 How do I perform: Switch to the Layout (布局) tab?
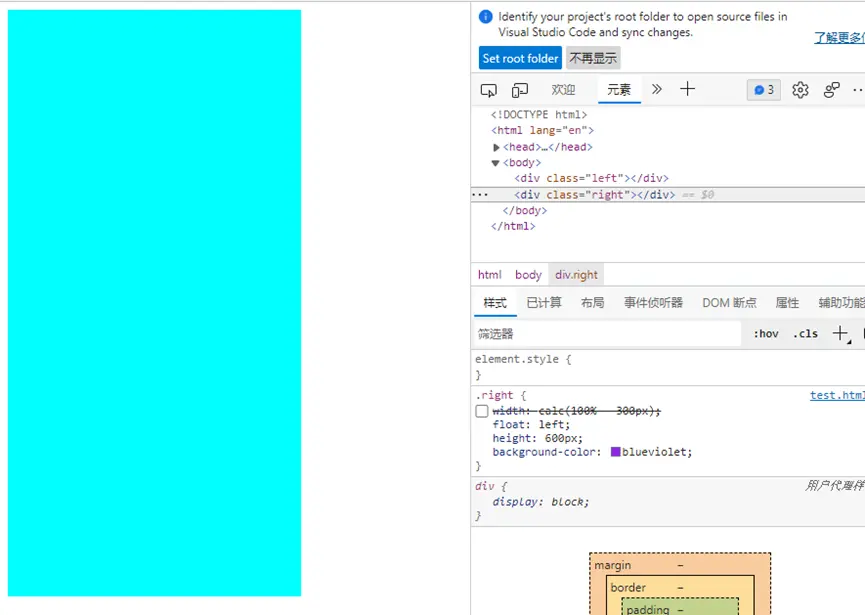coord(592,303)
